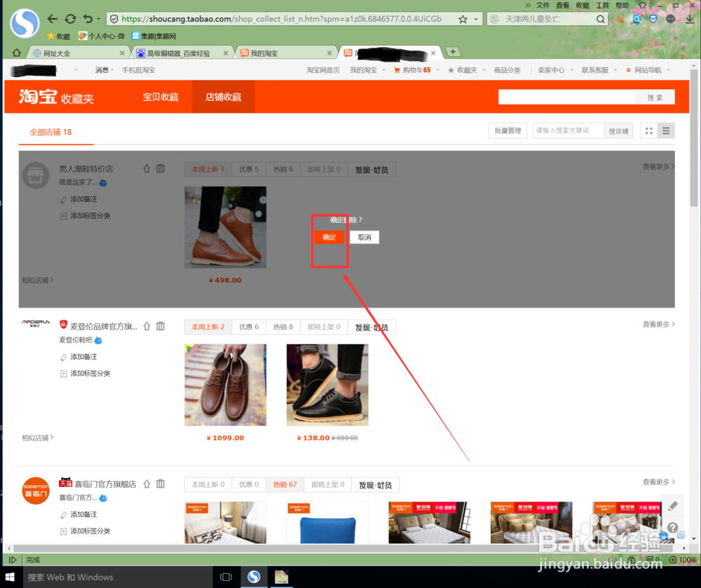Open 工具 menu in browser
Viewport: 701px width, 588px height.
[x=602, y=6]
